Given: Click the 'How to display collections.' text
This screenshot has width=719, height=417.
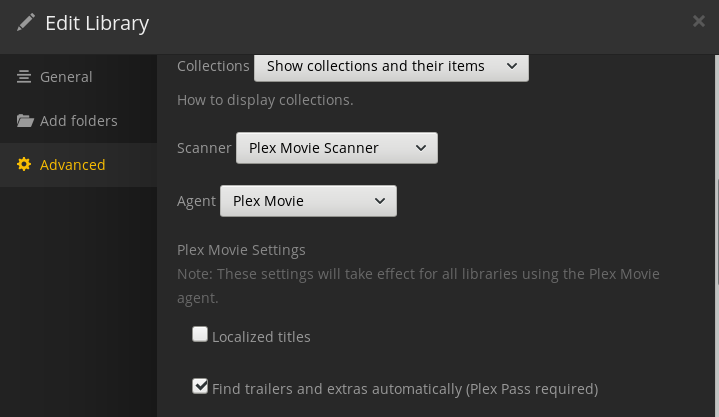Looking at the screenshot, I should pyautogui.click(x=265, y=100).
